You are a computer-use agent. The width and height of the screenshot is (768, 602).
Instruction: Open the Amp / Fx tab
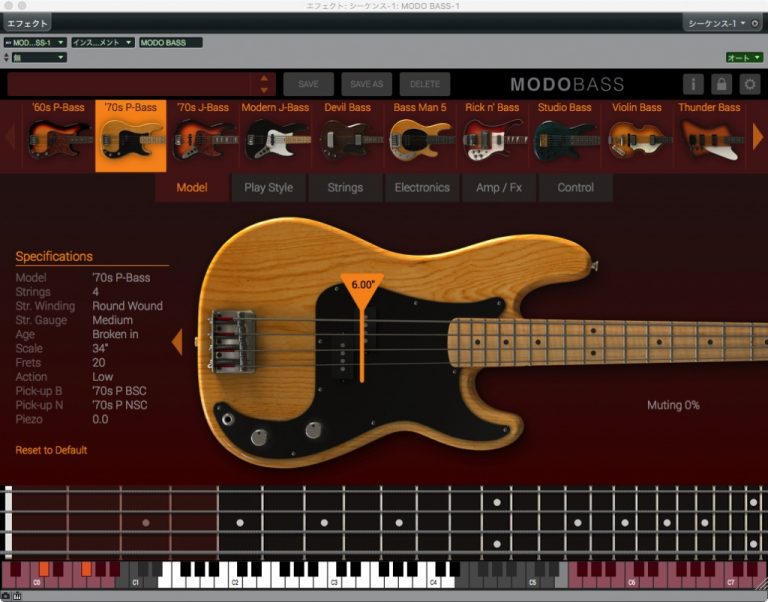click(x=499, y=188)
